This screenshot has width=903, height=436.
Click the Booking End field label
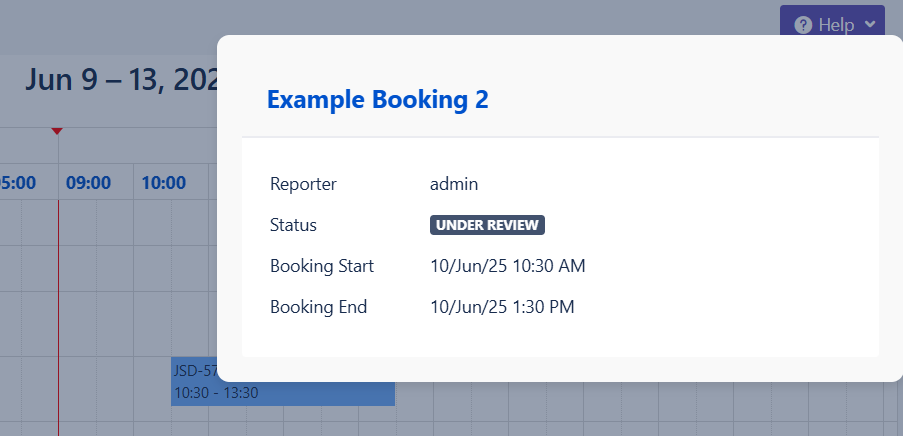318,307
